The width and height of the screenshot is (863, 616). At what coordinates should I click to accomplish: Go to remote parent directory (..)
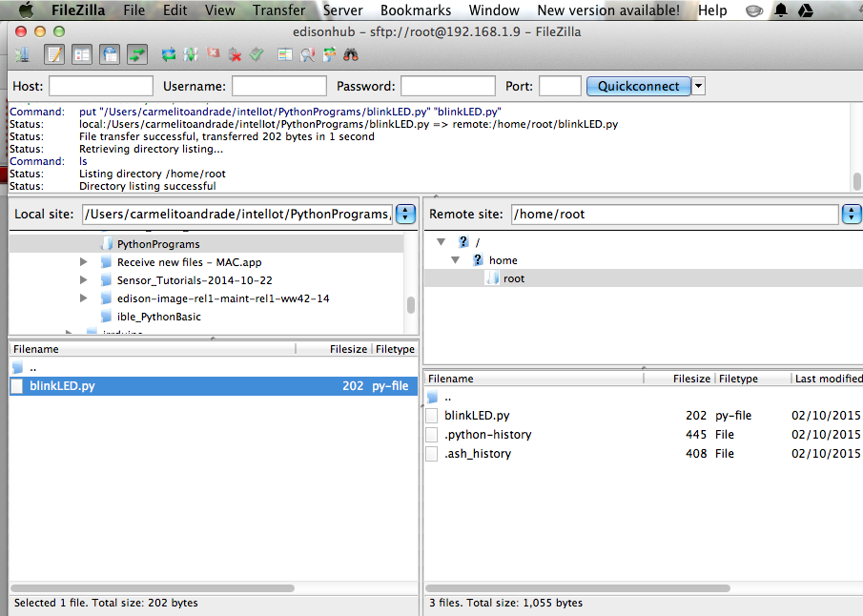point(447,398)
